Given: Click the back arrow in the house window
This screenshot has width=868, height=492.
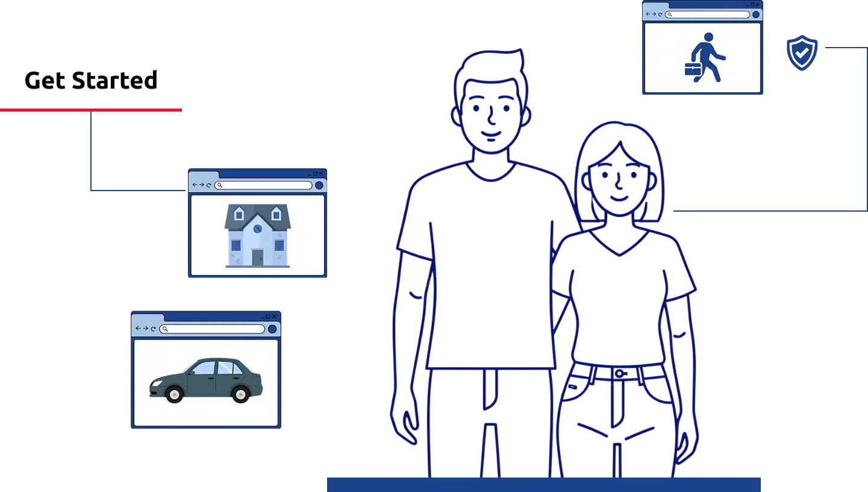Looking at the screenshot, I should pos(195,185).
